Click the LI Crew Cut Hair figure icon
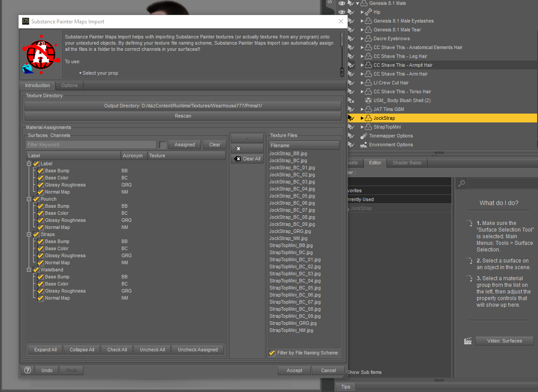Image resolution: width=538 pixels, height=392 pixels. click(368, 83)
